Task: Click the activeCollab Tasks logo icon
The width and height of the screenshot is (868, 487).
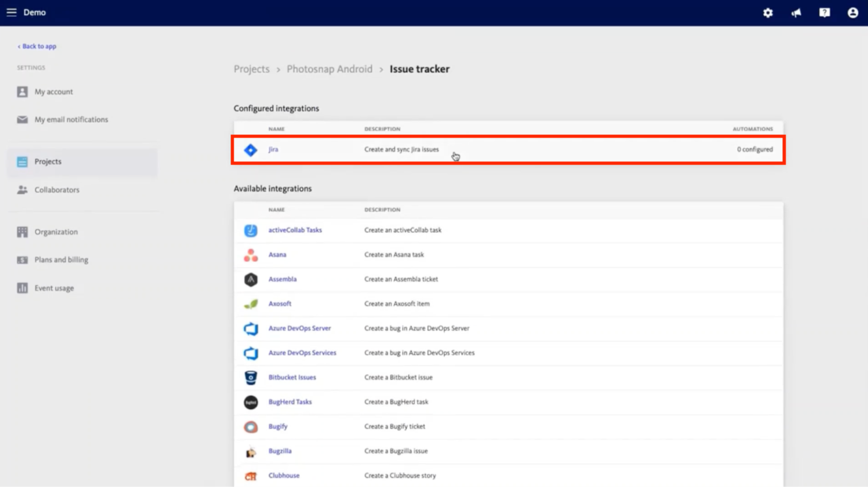Action: point(251,230)
